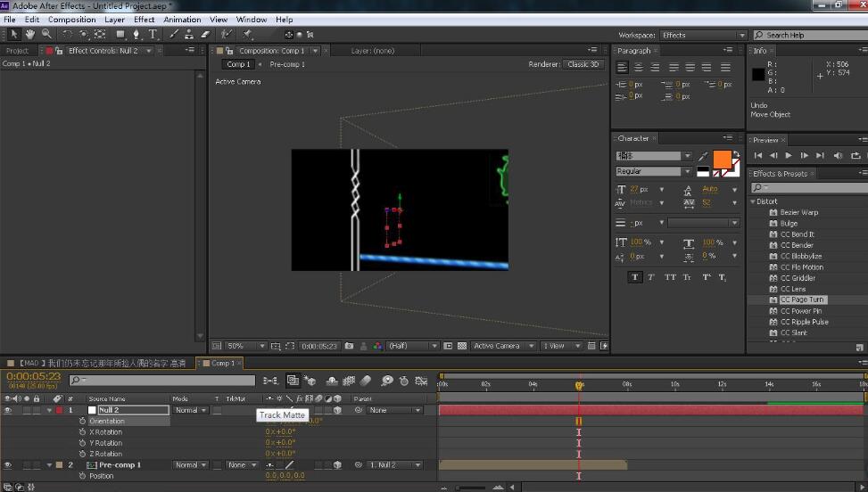Play the preview

(788, 156)
